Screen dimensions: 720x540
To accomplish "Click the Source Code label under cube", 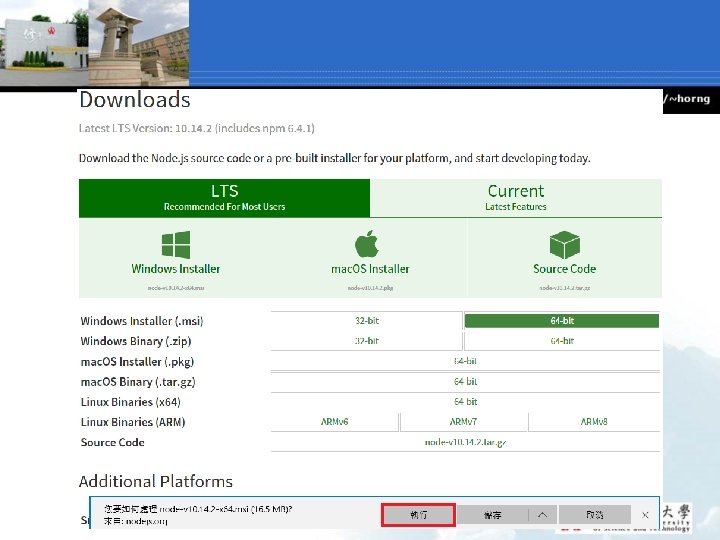I will point(564,269).
